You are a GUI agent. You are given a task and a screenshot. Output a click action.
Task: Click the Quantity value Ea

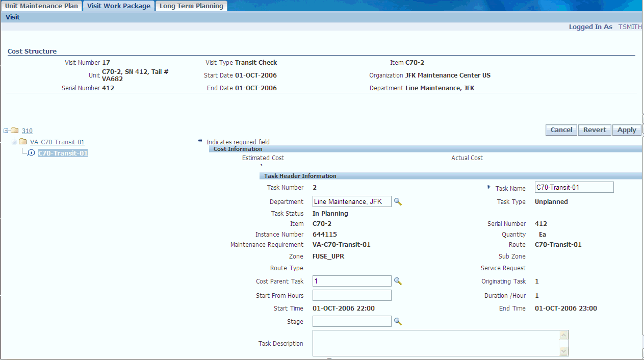pyautogui.click(x=543, y=235)
